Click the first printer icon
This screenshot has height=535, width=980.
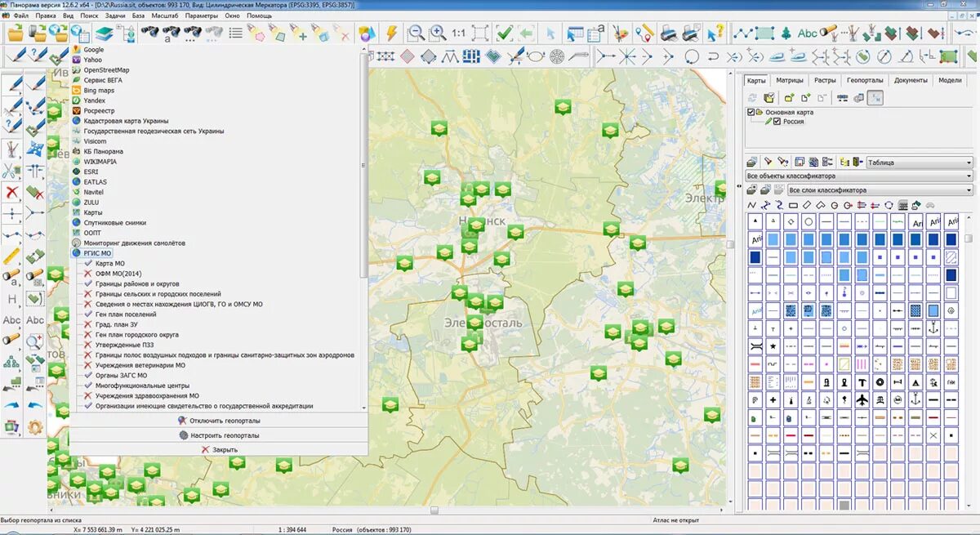668,33
